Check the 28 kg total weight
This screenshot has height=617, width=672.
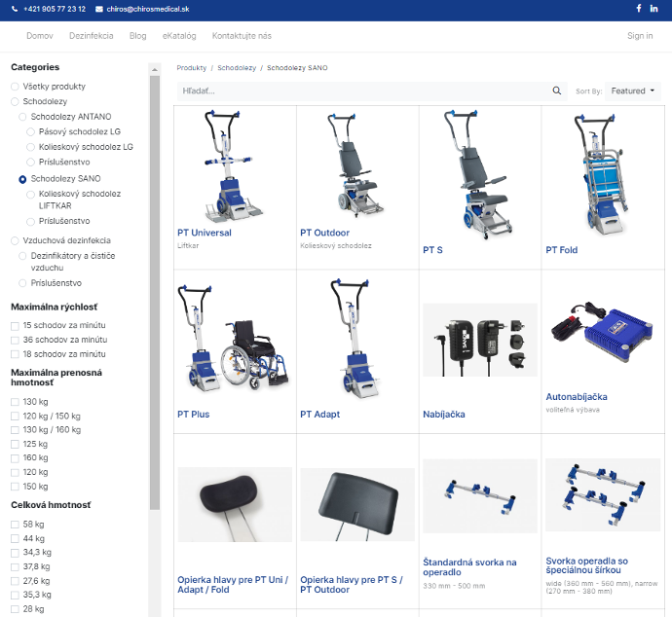[x=15, y=609]
